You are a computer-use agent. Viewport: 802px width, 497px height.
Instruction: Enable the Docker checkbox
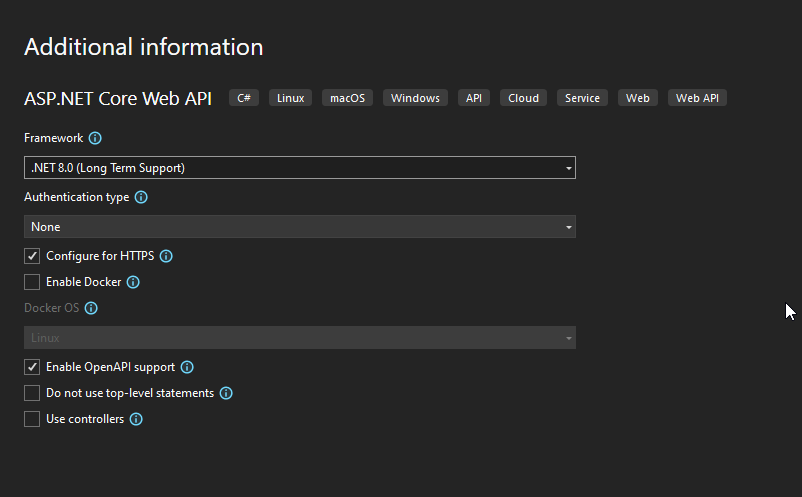tap(32, 282)
